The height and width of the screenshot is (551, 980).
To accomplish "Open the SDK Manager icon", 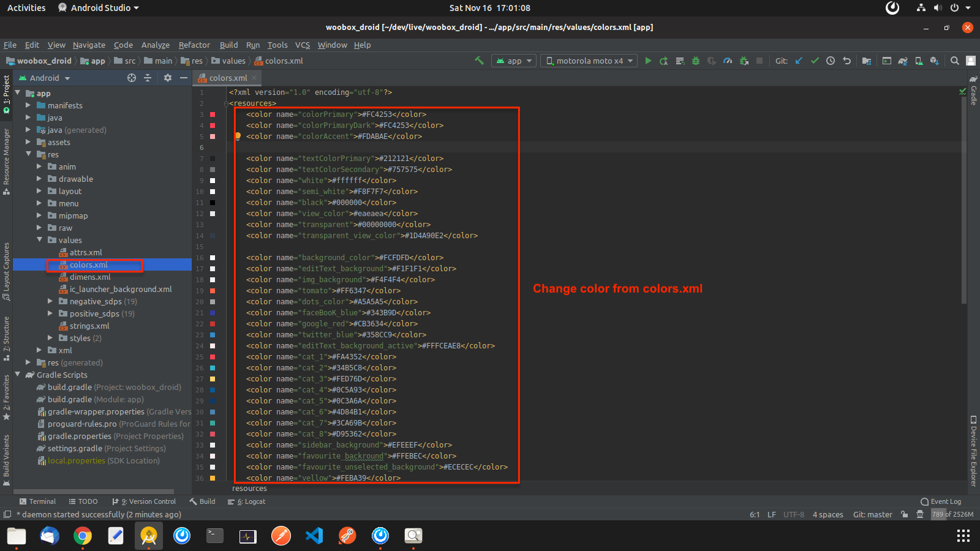I will point(935,61).
